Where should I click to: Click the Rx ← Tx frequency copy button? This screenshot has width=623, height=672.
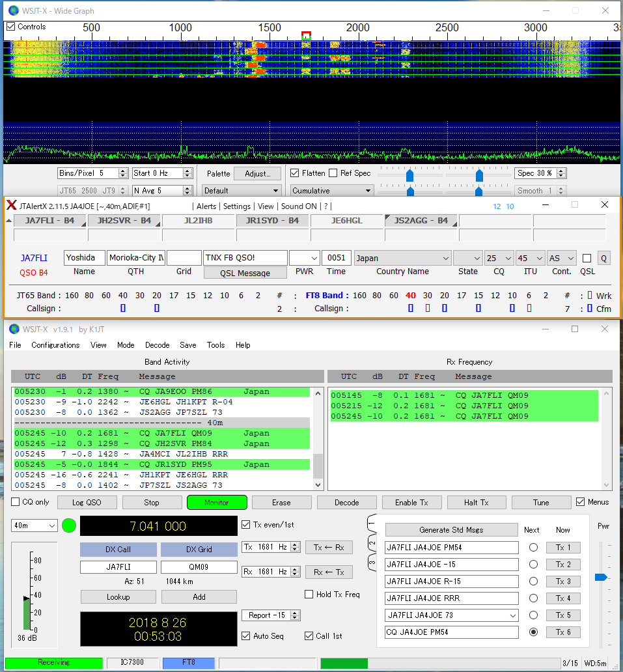coord(329,572)
